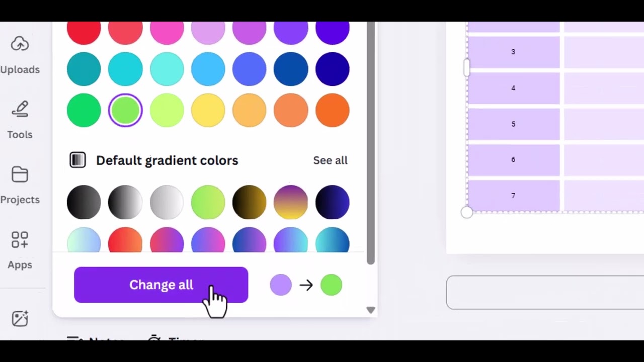Select table cell labeled 4

[514, 88]
